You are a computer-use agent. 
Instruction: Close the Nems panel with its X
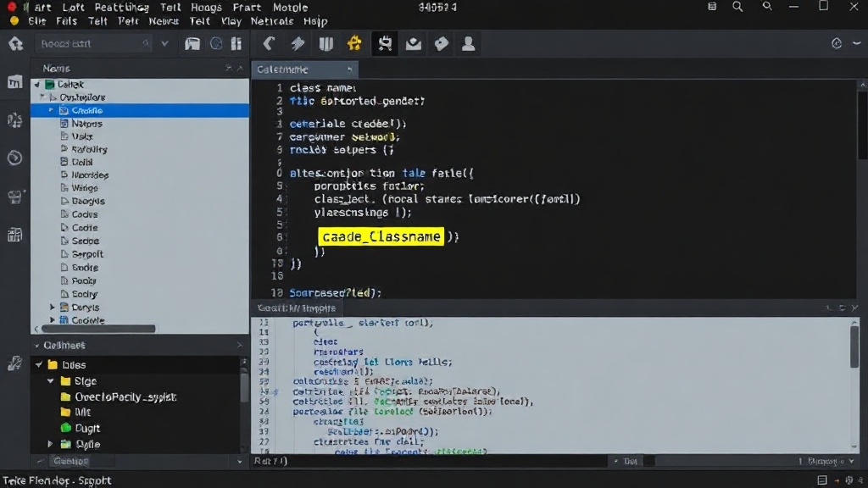coord(240,68)
